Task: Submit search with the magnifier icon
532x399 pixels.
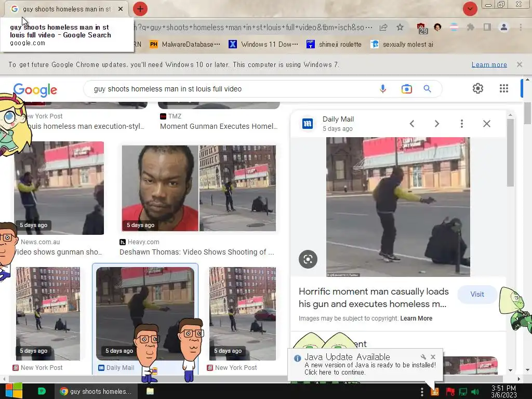Action: click(x=427, y=89)
